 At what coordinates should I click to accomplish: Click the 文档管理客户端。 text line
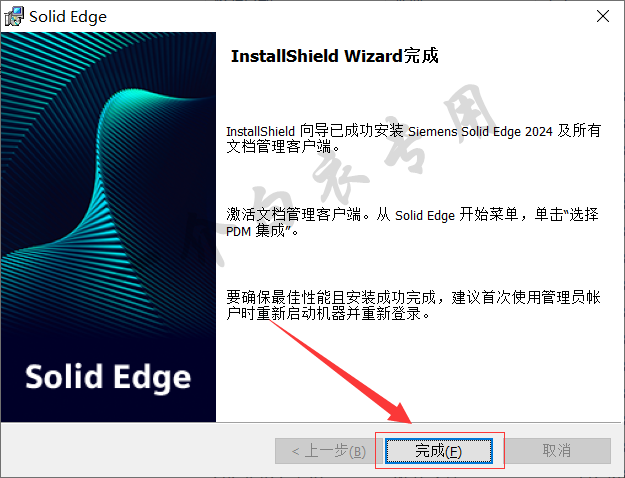283,147
